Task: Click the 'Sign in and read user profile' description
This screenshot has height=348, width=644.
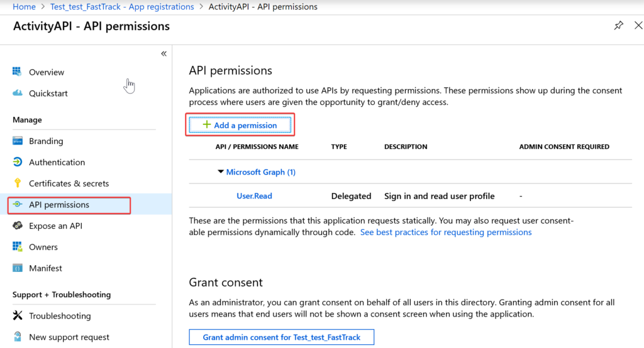Action: click(439, 196)
